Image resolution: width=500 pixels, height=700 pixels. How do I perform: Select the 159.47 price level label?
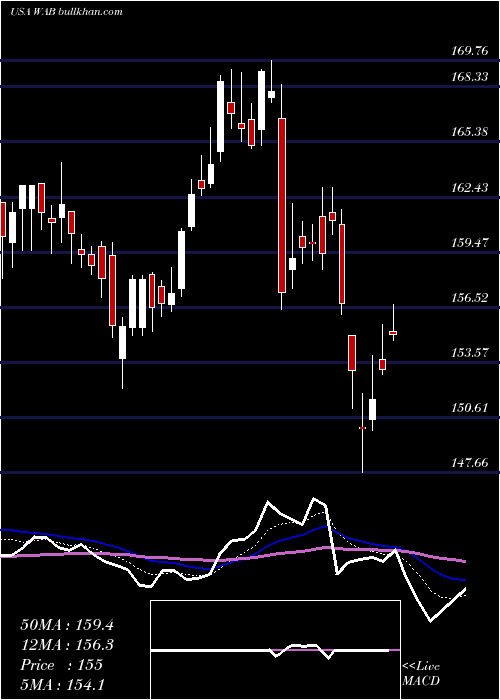pyautogui.click(x=469, y=243)
